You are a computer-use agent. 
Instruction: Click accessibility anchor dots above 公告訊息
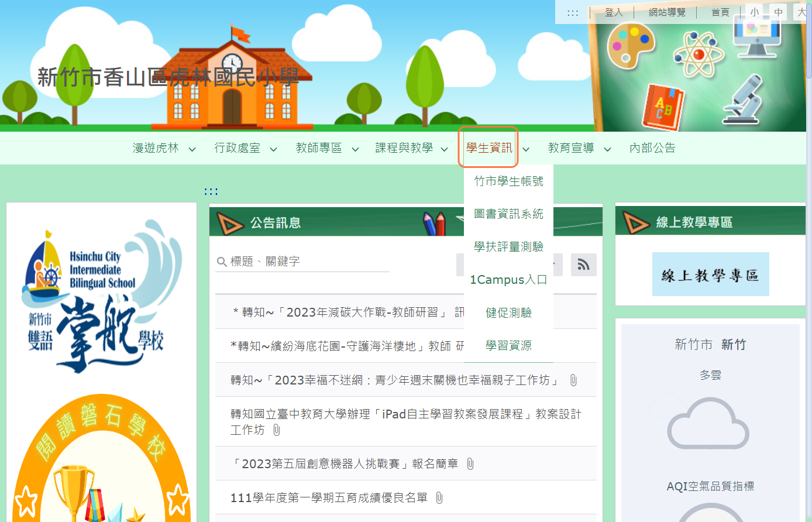click(x=211, y=191)
